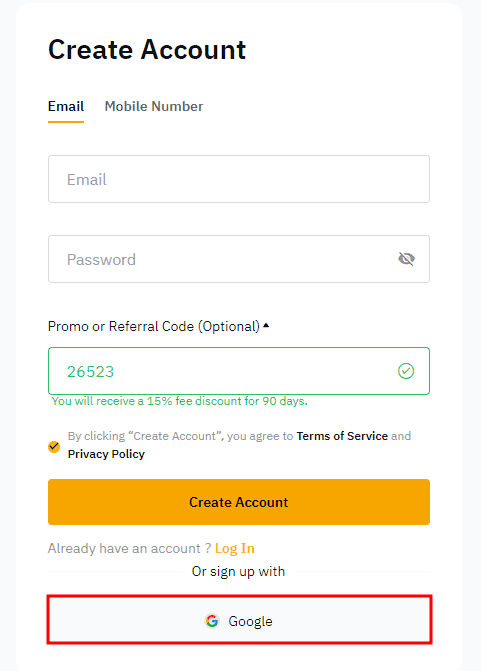Viewport: 481px width, 671px height.
Task: Click the "Or sign up with" text
Action: click(238, 571)
